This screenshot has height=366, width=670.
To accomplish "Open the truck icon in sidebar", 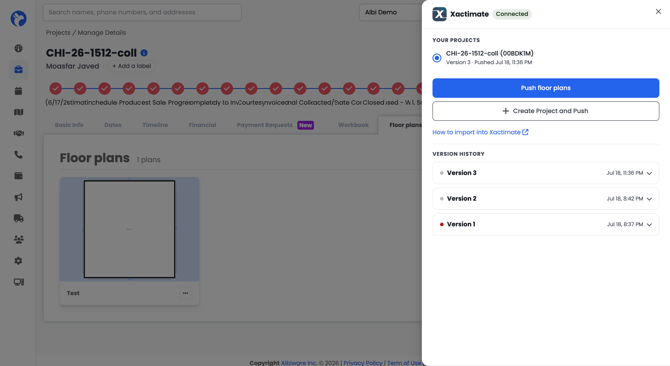I will tap(18, 218).
